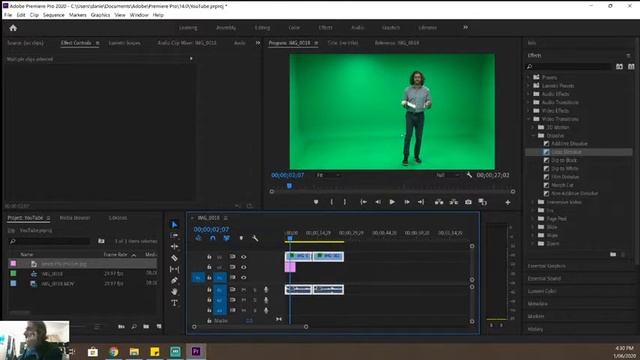Open the Button Editor plus icon
This screenshot has width=640, height=360.
pos(508,202)
